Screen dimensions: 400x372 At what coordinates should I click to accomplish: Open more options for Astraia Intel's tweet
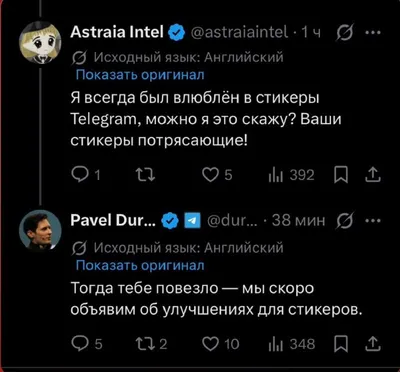(375, 32)
